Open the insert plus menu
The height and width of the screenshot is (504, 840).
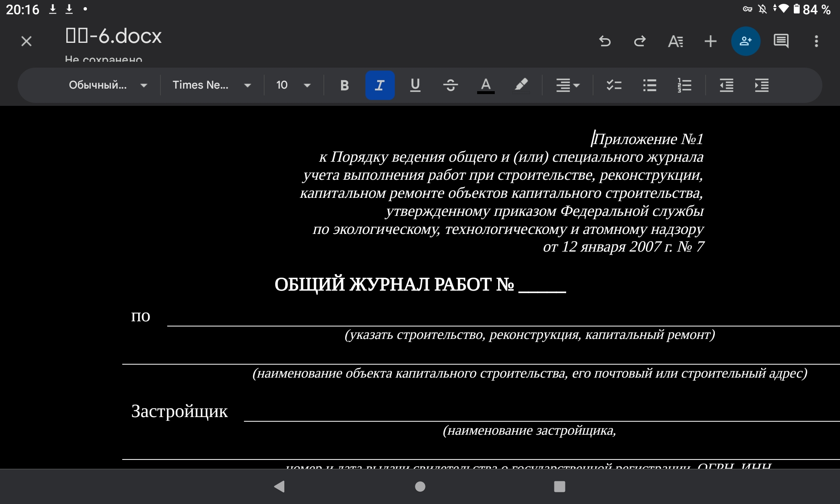tap(710, 41)
